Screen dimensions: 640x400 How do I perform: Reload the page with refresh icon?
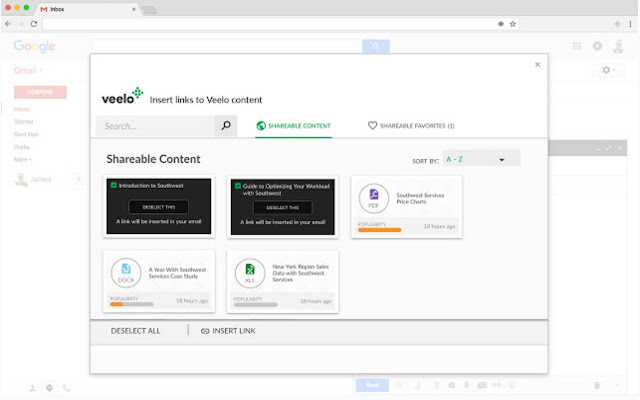pyautogui.click(x=34, y=24)
